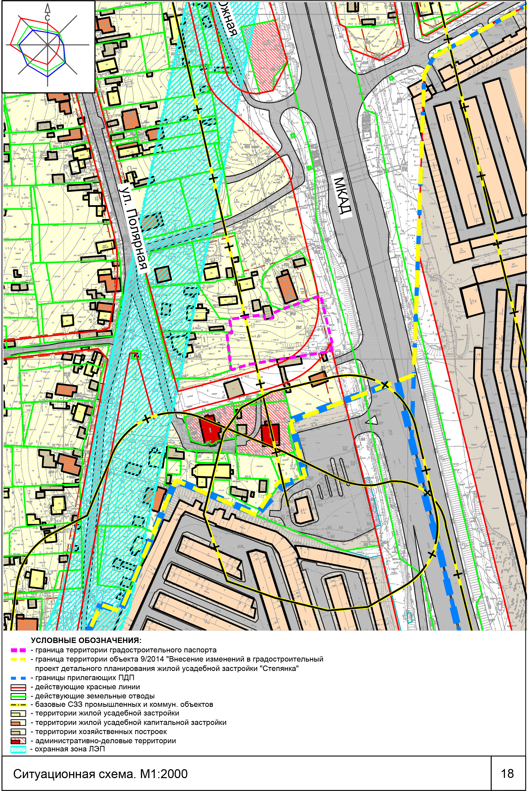The height and width of the screenshot is (791, 532).
Task: Click the magenta dashed boundary legend symbol
Action: click(x=18, y=650)
